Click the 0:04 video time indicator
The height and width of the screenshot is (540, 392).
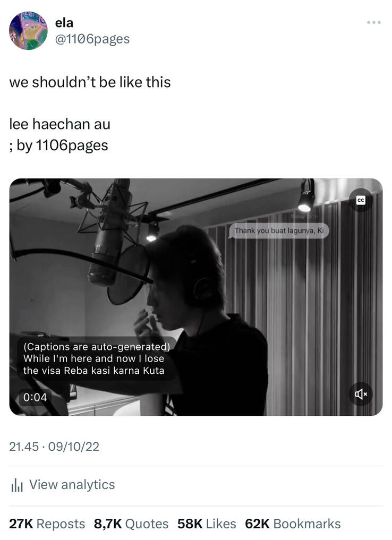pyautogui.click(x=35, y=397)
